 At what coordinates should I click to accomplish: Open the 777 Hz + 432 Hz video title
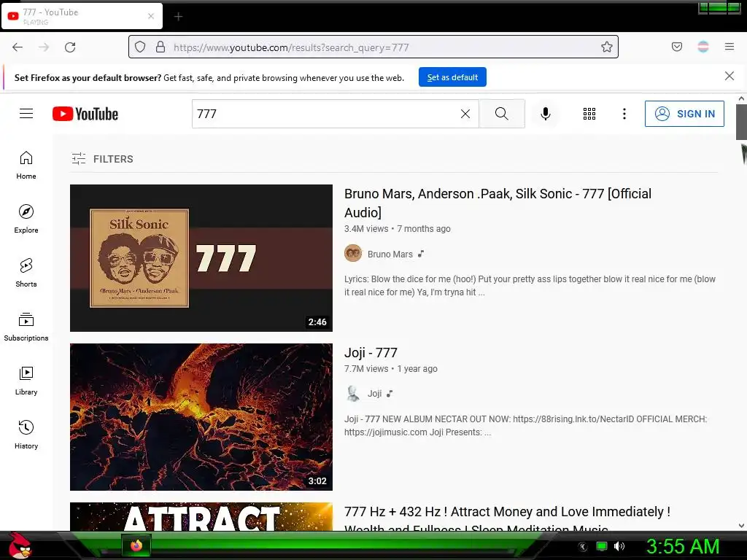[508, 519]
